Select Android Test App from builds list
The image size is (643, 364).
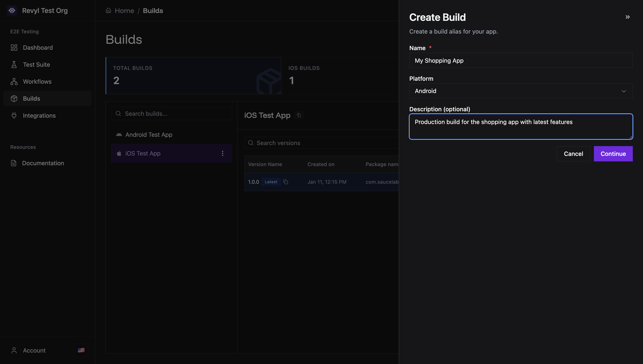click(x=149, y=134)
